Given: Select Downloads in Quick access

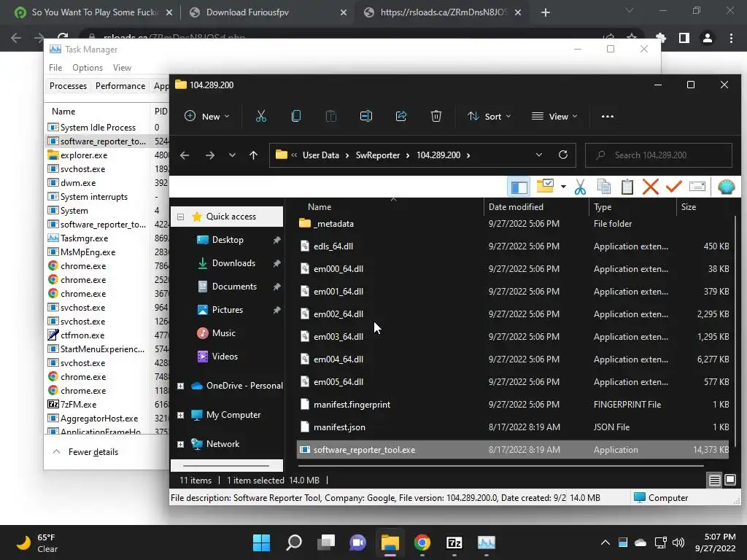Looking at the screenshot, I should coord(233,263).
